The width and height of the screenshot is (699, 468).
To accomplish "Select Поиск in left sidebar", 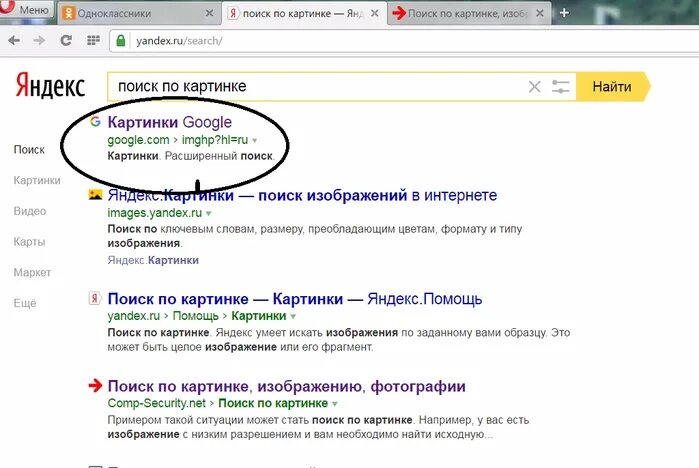I will coord(29,150).
